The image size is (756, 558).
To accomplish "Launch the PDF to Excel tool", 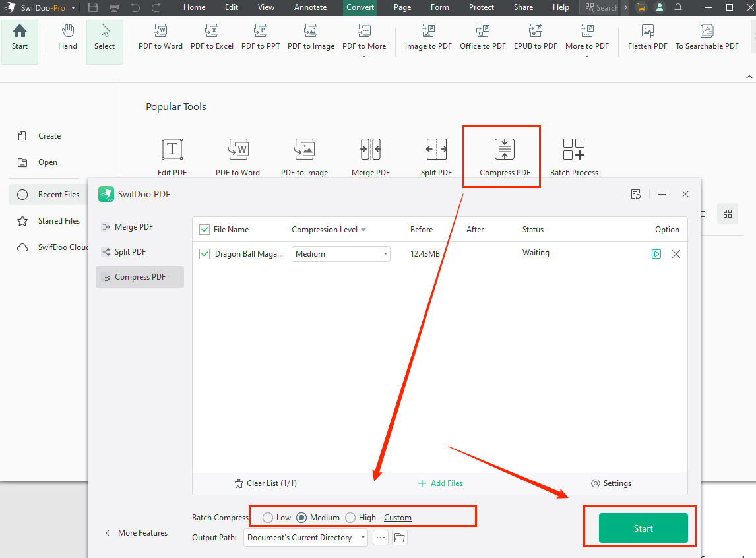I will click(x=212, y=38).
